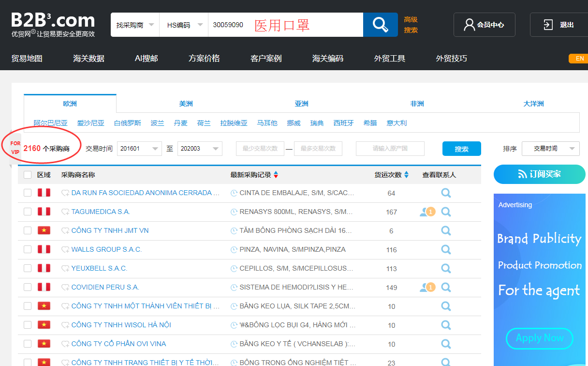The width and height of the screenshot is (588, 366).
Task: View contacts magnifier for DA RUN FA SOCIEDAD
Action: (446, 193)
